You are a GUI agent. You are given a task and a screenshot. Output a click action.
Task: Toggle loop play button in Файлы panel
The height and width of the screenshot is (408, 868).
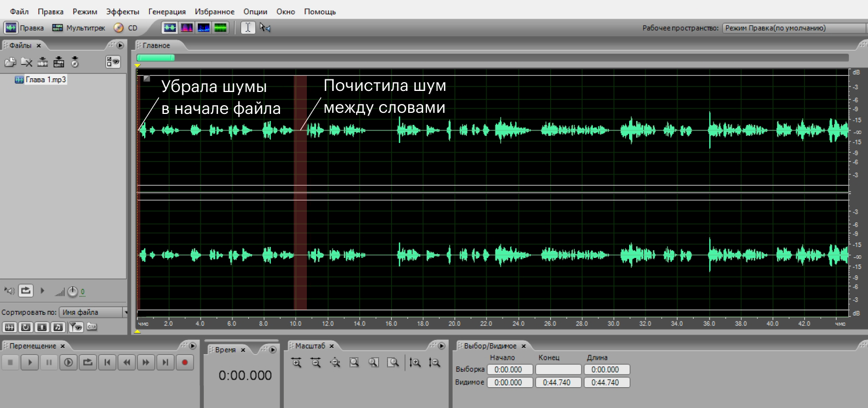(x=26, y=291)
